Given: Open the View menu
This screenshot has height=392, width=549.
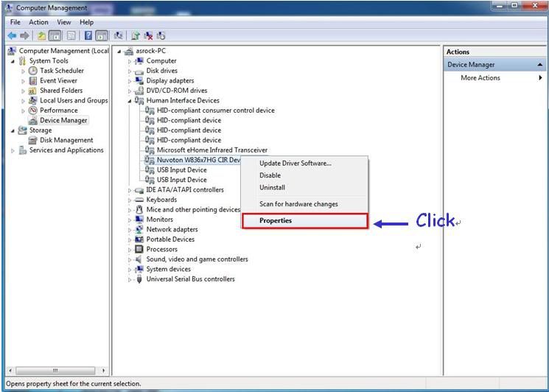Looking at the screenshot, I should (x=63, y=22).
